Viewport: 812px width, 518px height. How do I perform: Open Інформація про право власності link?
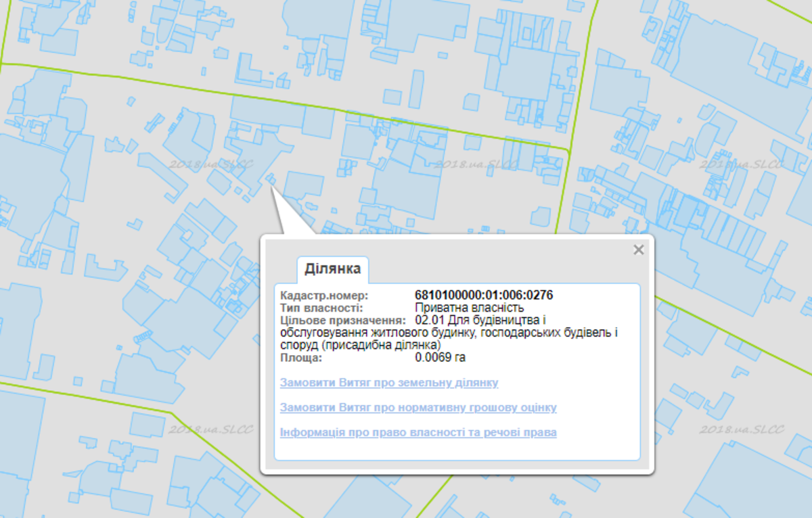418,432
